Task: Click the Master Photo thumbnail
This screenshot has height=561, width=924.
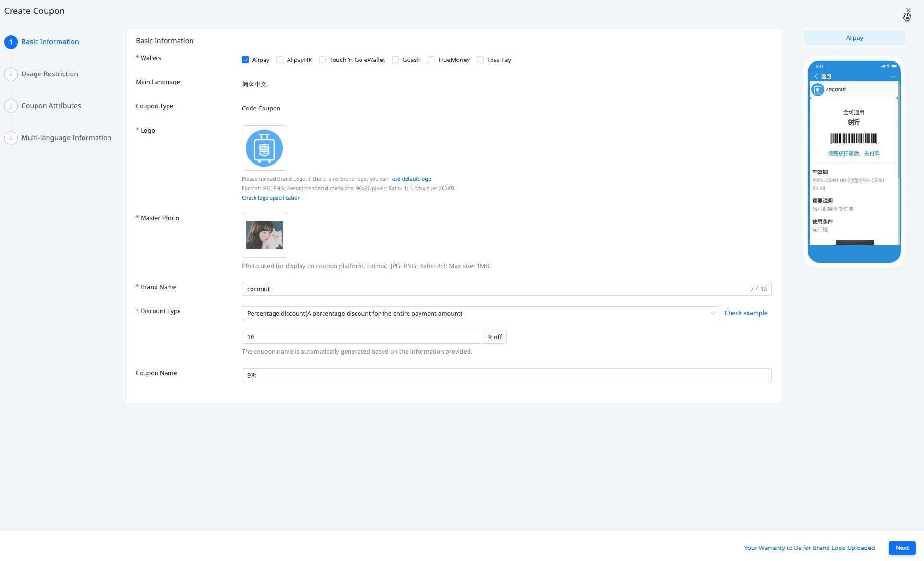Action: (264, 235)
